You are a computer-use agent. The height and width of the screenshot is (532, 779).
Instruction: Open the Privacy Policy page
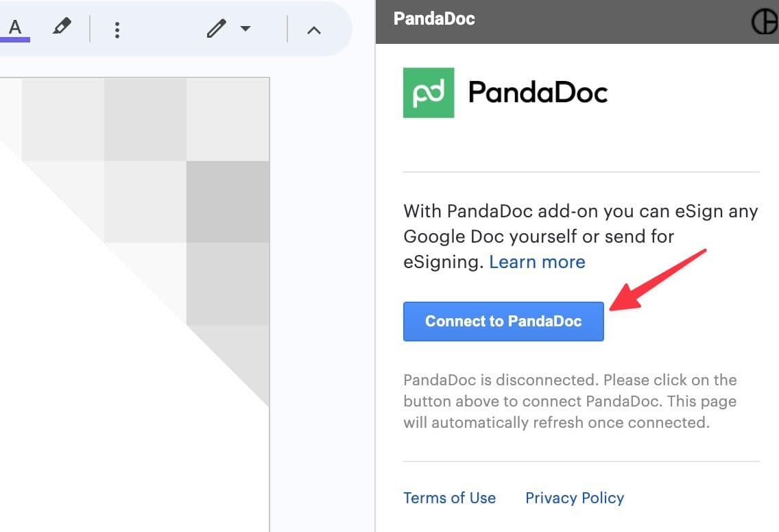575,498
